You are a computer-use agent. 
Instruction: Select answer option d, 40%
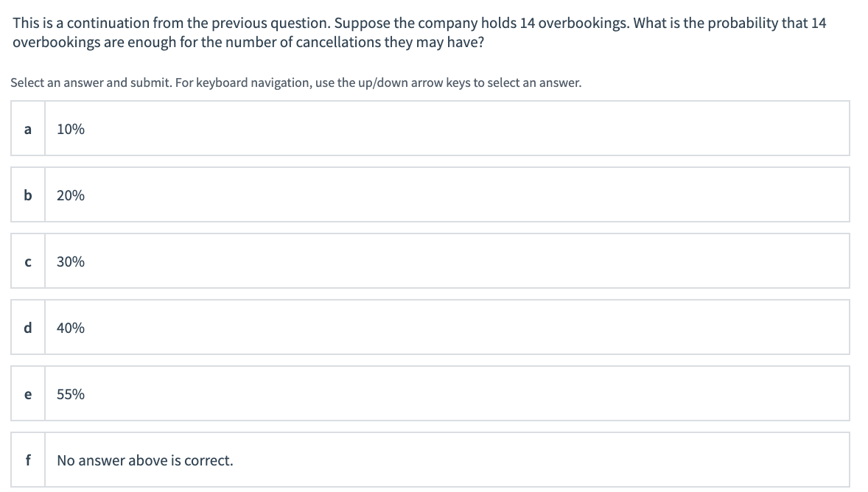pos(430,327)
